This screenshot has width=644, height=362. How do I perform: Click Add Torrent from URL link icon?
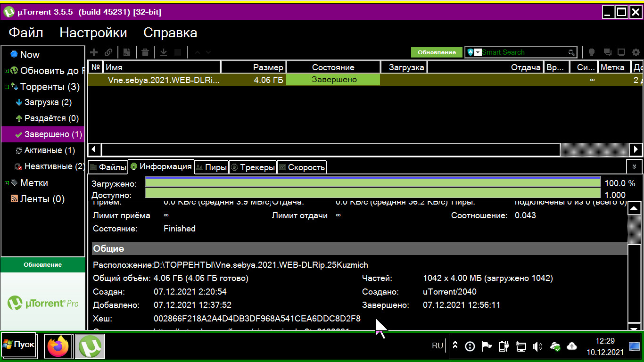pos(108,52)
